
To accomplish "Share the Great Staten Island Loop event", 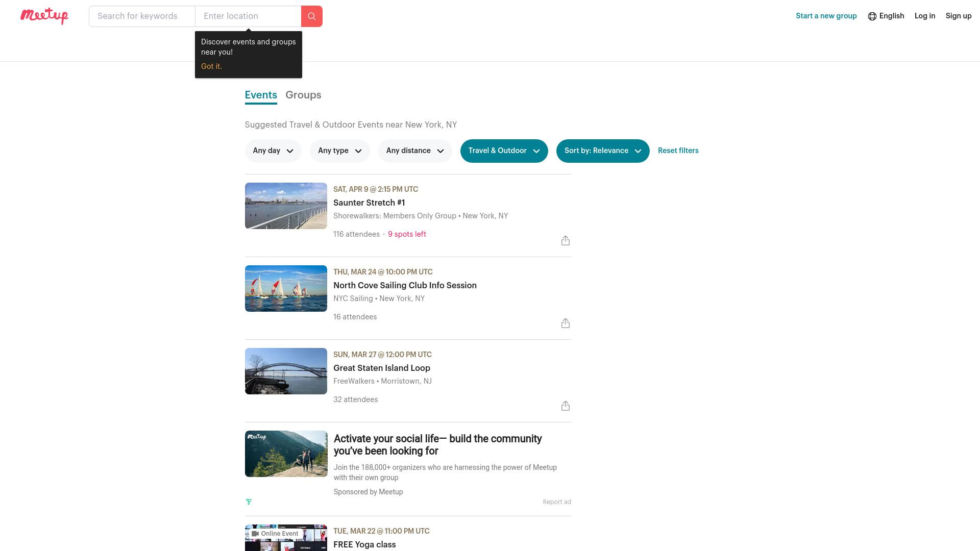I will [x=566, y=406].
